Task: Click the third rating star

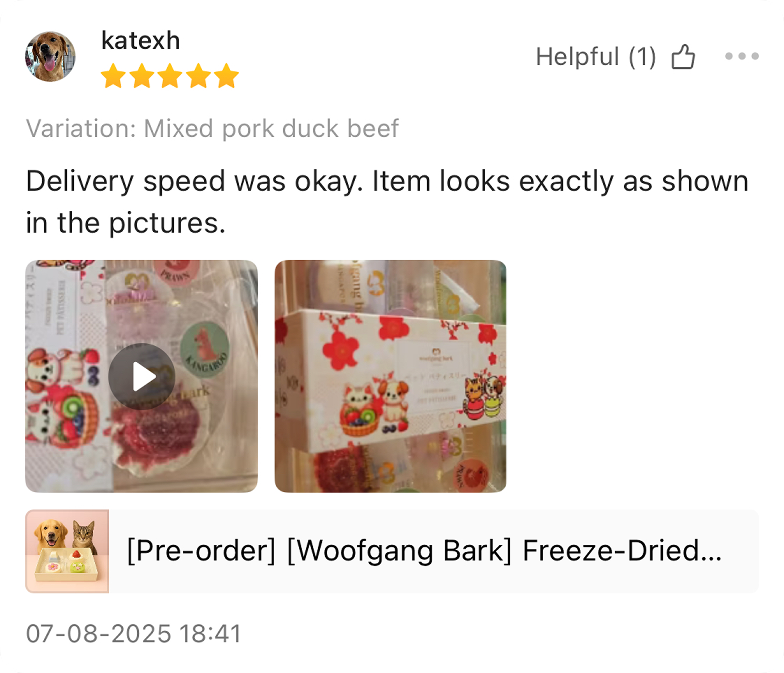Action: coord(170,76)
